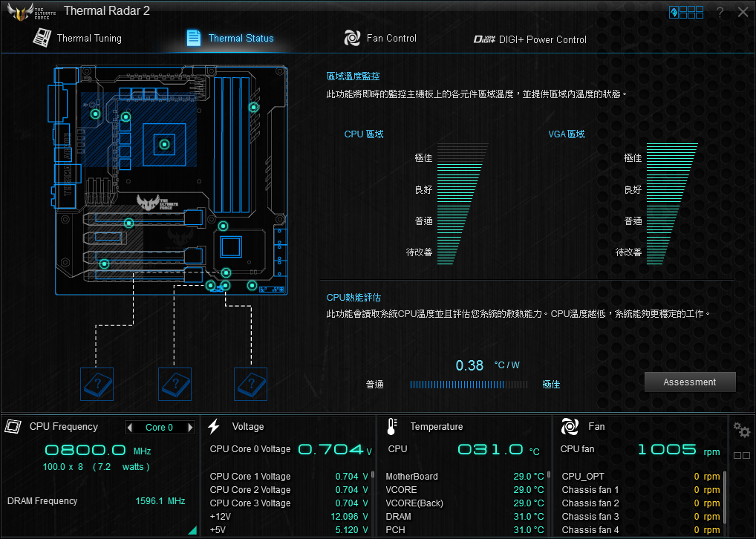Select next core with right arrow
The width and height of the screenshot is (756, 539).
190,428
